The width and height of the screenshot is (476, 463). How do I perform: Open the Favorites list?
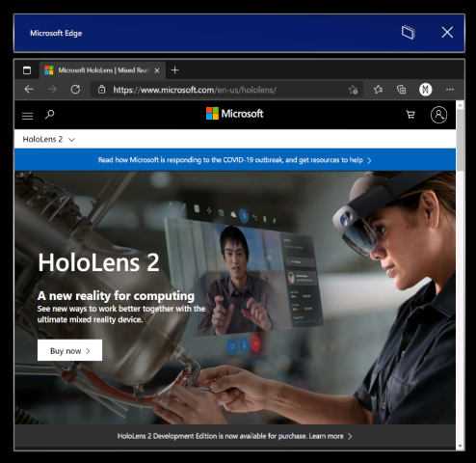[378, 90]
